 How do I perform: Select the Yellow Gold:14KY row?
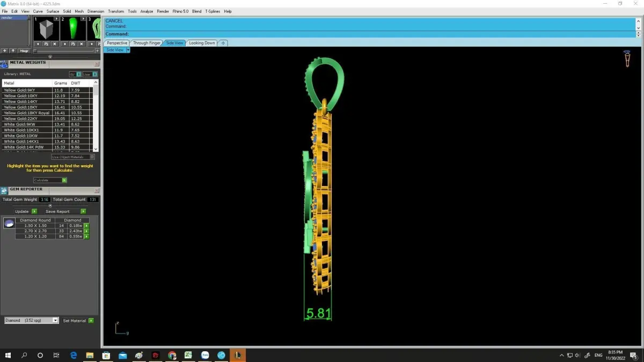[x=47, y=101]
